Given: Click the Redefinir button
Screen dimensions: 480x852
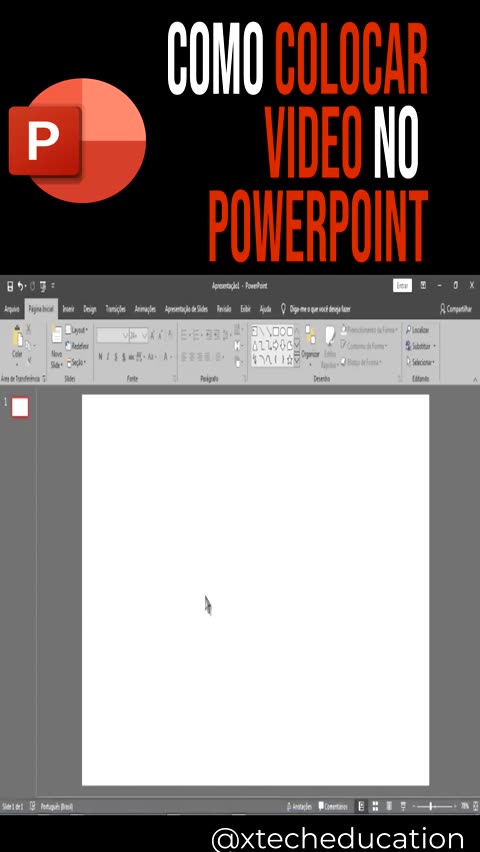Looking at the screenshot, I should tap(77, 346).
